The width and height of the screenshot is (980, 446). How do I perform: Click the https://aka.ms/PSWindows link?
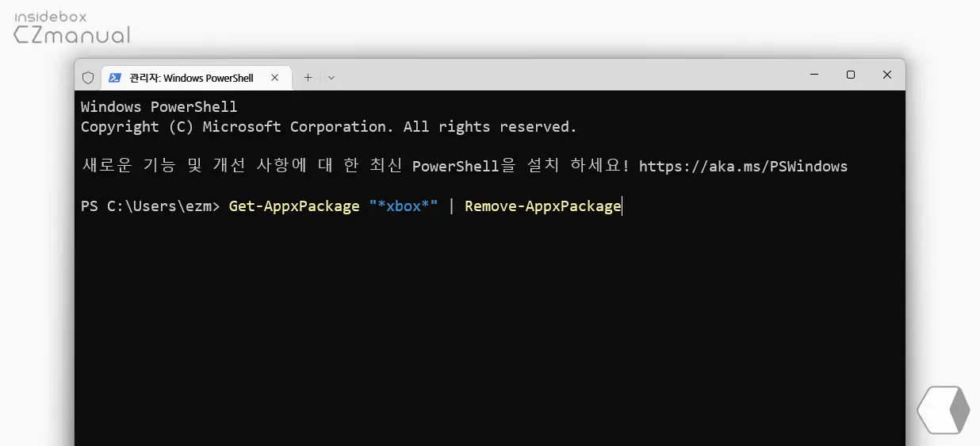(x=743, y=167)
